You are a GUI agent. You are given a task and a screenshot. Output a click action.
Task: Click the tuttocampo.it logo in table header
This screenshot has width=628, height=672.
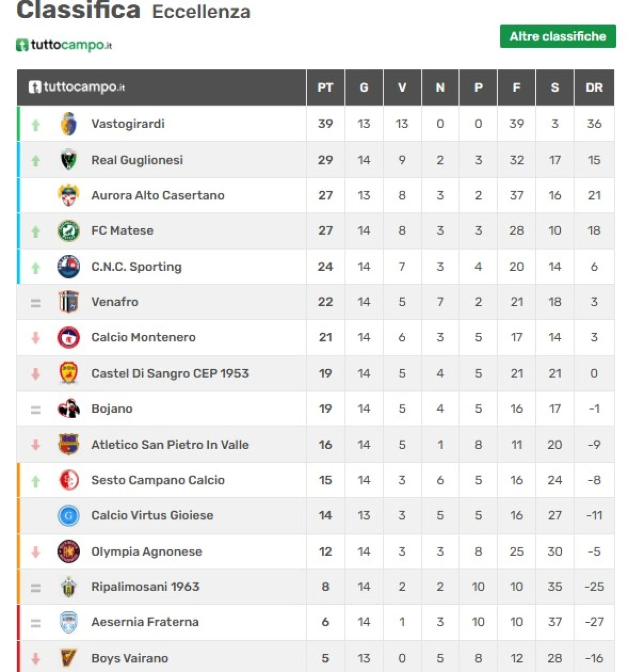[x=77, y=87]
